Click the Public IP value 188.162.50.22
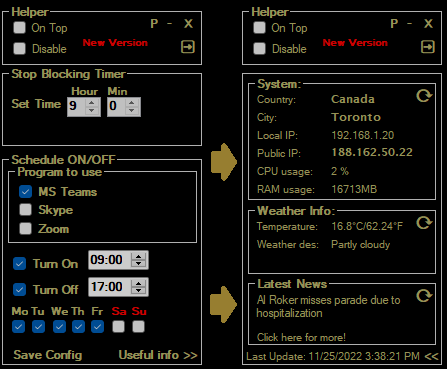 pyautogui.click(x=372, y=152)
